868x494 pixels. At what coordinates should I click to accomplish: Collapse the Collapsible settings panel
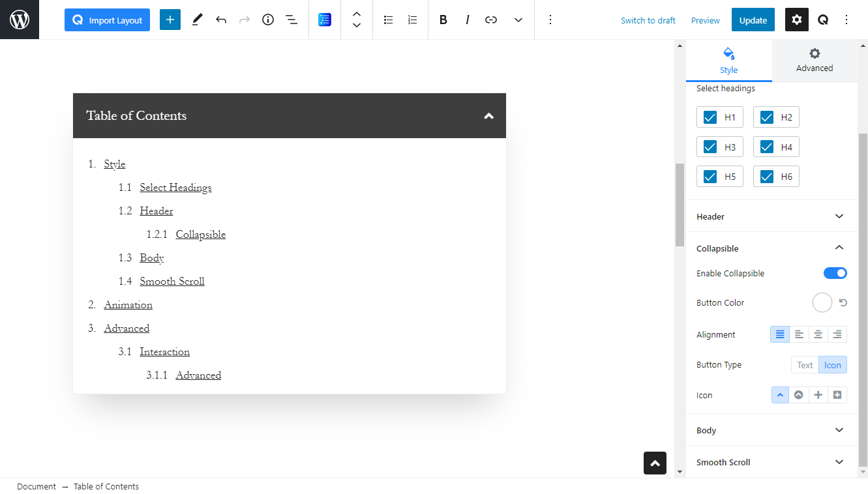pyautogui.click(x=771, y=248)
